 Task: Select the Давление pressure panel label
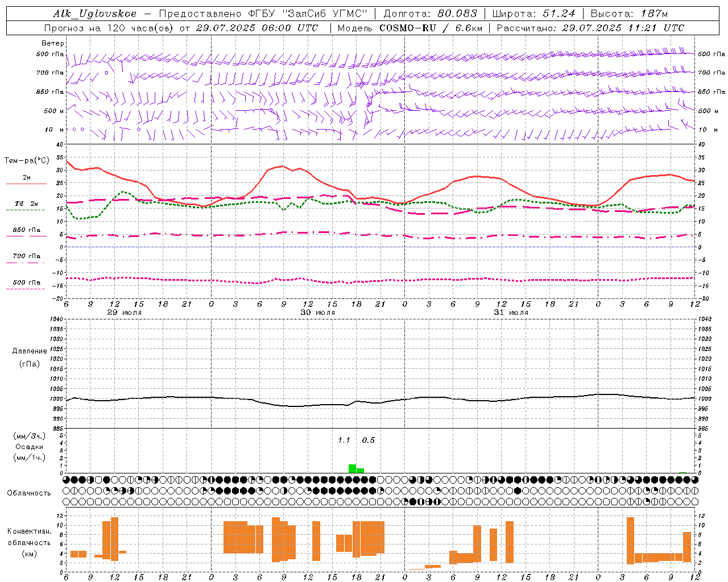[30, 351]
